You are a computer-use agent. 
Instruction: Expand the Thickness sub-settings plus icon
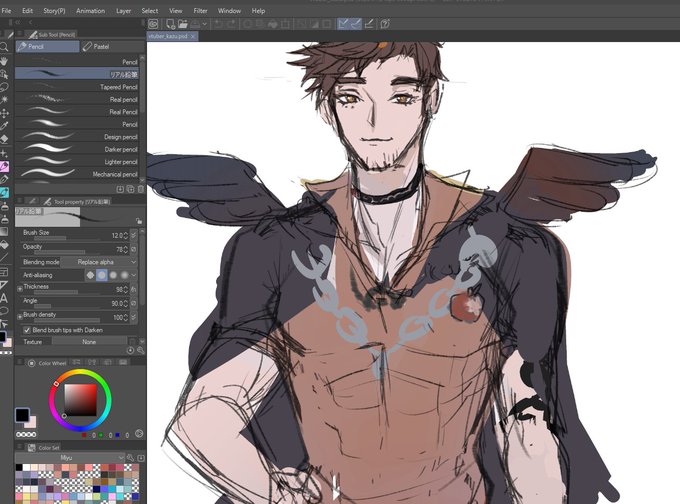coord(20,288)
